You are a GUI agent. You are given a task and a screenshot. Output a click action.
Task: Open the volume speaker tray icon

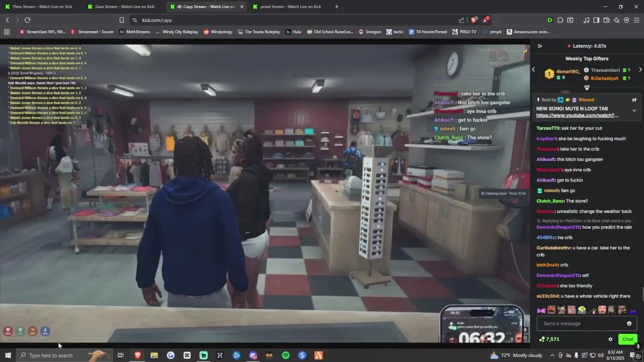tap(601, 355)
